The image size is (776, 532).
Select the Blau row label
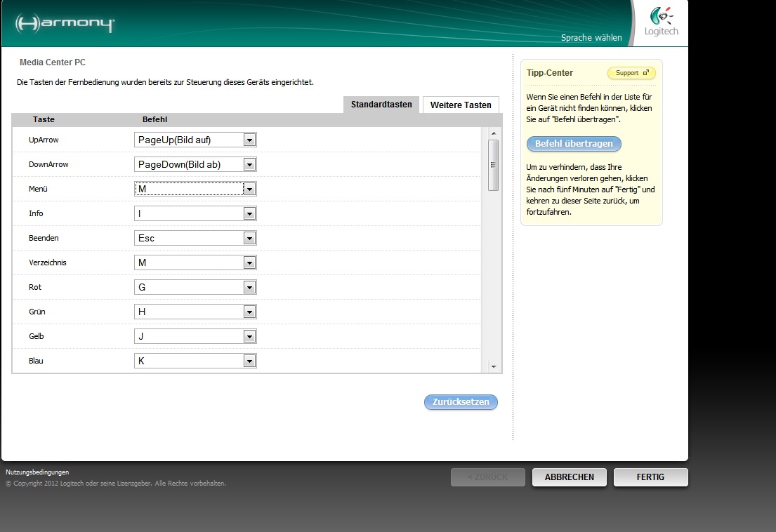(36, 361)
